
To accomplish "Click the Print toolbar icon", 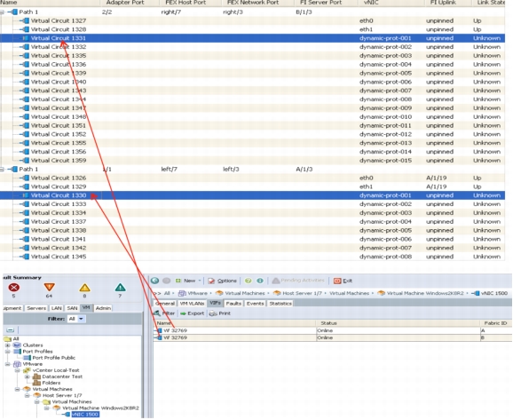I will pyautogui.click(x=220, y=313).
